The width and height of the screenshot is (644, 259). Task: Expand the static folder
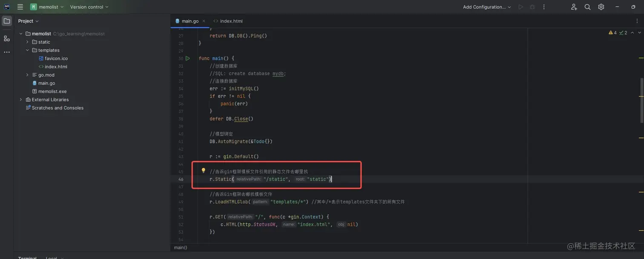27,42
